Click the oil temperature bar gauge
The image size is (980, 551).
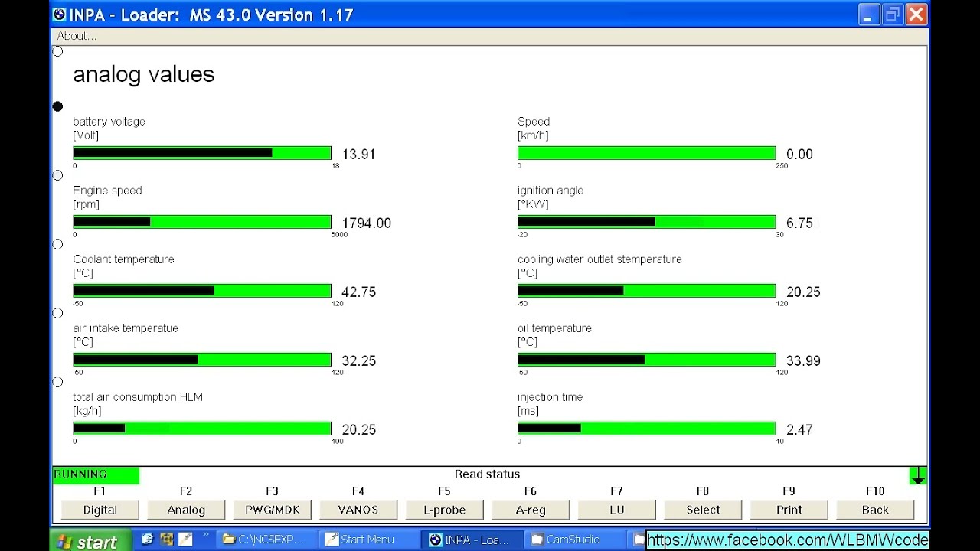tap(646, 360)
